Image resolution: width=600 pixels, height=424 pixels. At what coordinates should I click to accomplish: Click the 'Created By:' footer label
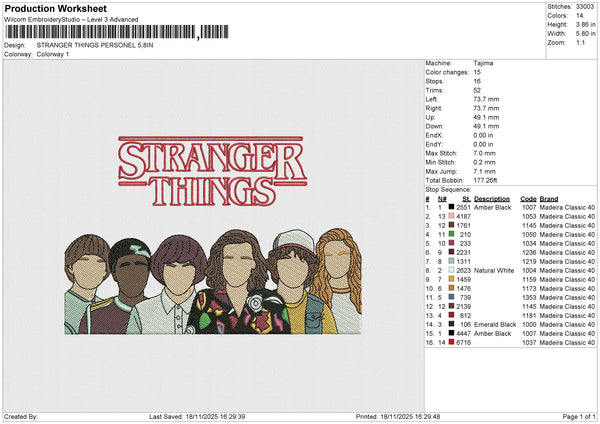click(x=21, y=416)
